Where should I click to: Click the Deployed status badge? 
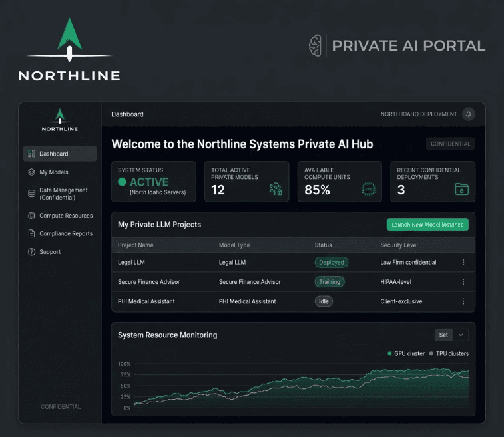pos(331,263)
